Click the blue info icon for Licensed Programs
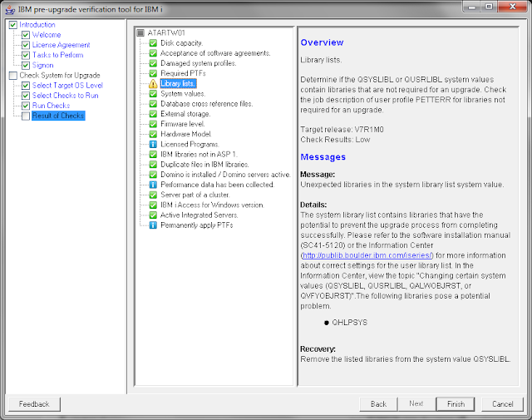This screenshot has height=420, width=532. click(153, 145)
